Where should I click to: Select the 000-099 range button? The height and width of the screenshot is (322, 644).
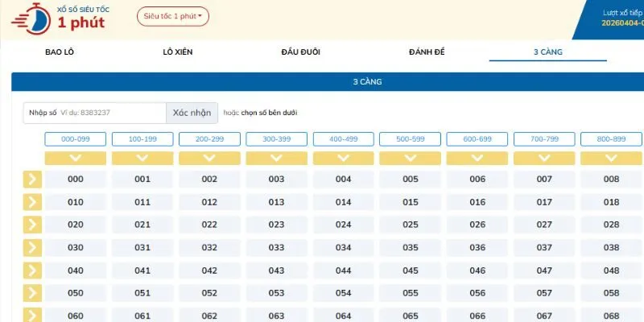tap(75, 139)
